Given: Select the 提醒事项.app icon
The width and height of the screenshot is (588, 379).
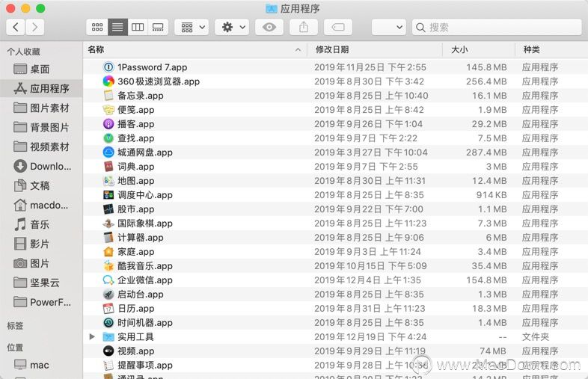Looking at the screenshot, I should 108,365.
